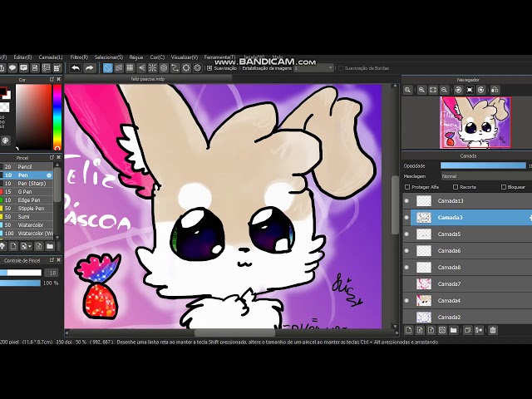Click the Redo arrow in the toolbar
Image resolution: width=532 pixels, height=399 pixels.
point(89,68)
